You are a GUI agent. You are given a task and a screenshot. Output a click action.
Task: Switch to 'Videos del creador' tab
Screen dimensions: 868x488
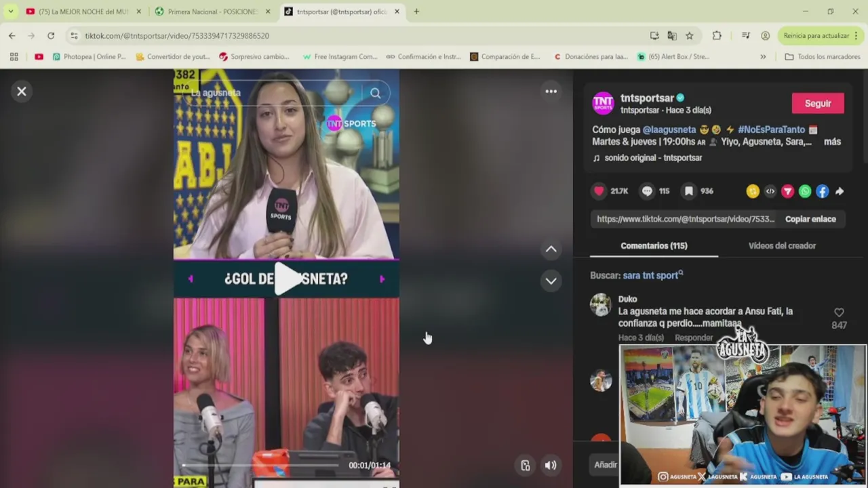click(x=782, y=245)
